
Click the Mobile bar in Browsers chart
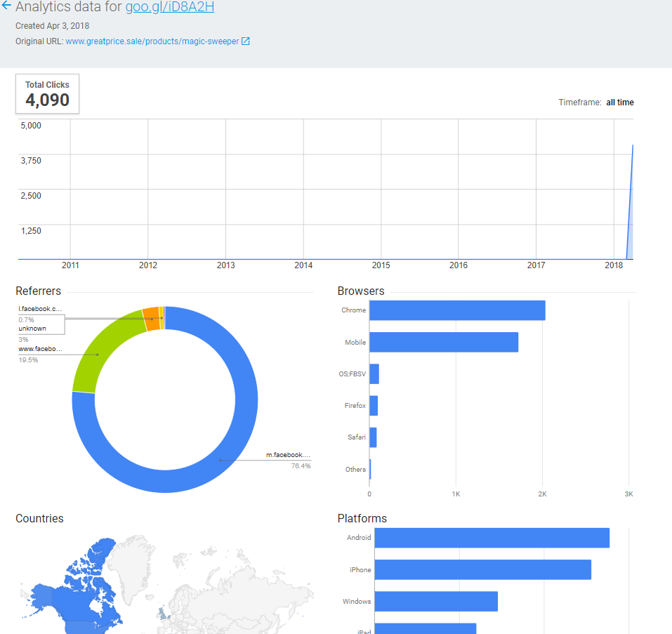443,342
